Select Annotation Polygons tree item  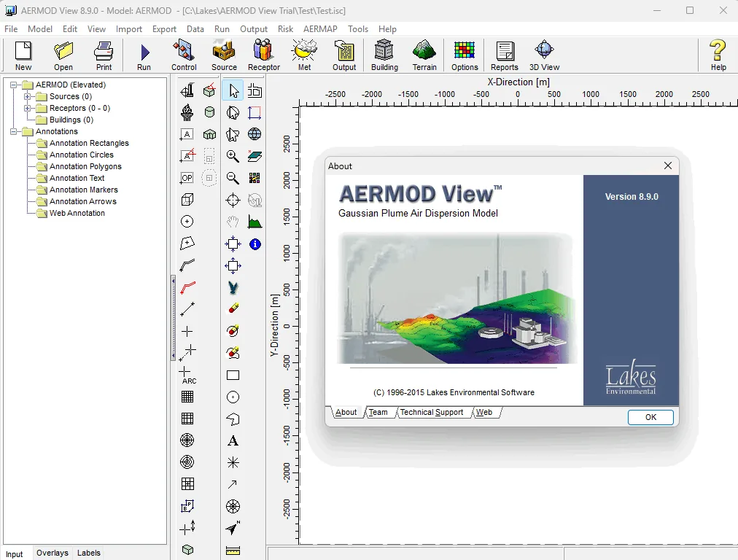85,166
